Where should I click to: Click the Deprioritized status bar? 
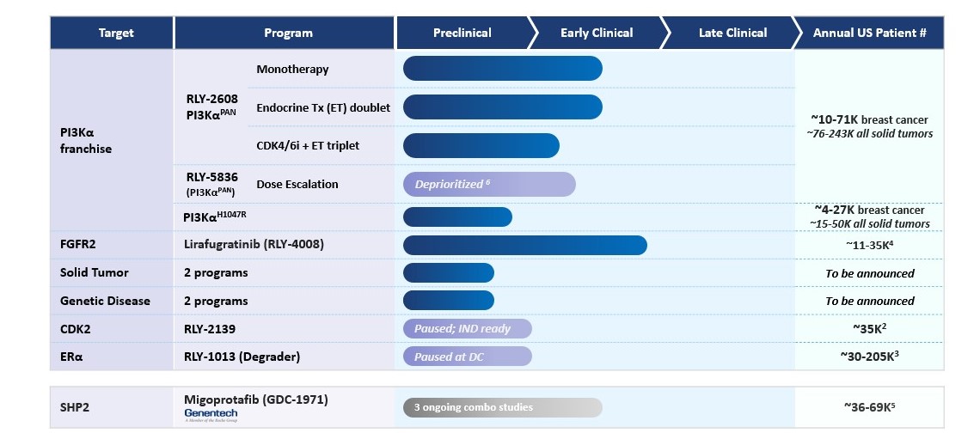tap(488, 185)
